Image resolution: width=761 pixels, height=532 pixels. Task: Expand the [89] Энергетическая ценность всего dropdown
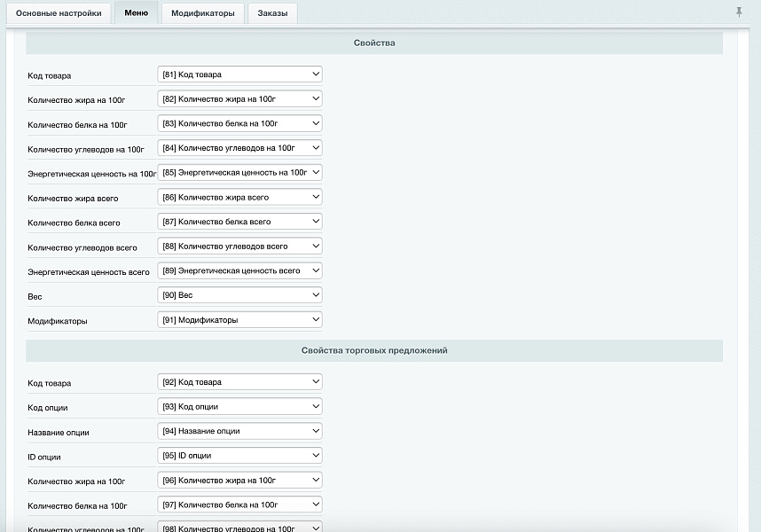tap(239, 270)
